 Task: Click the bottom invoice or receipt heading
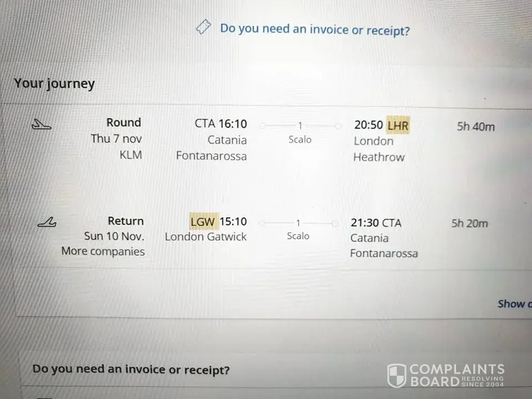(x=131, y=369)
